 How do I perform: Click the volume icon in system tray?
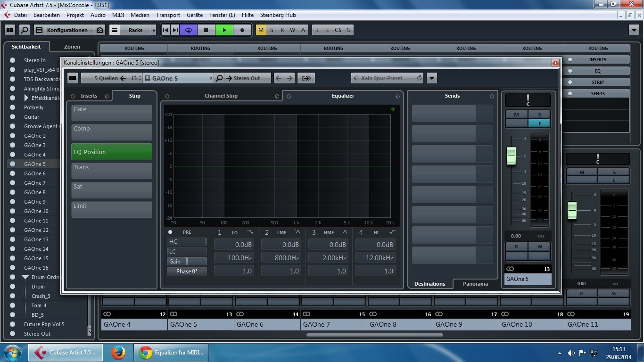[x=571, y=353]
